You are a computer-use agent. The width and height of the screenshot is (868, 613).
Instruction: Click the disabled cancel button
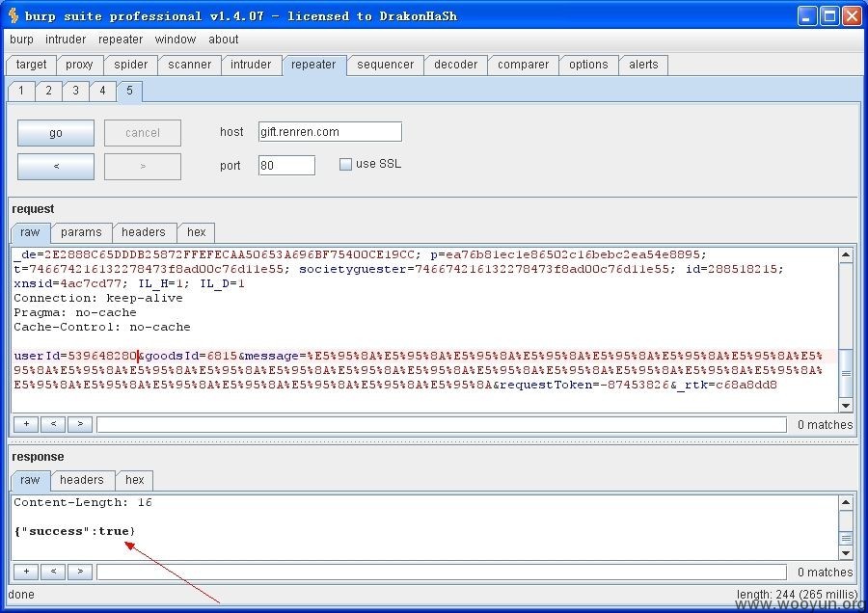(x=143, y=133)
